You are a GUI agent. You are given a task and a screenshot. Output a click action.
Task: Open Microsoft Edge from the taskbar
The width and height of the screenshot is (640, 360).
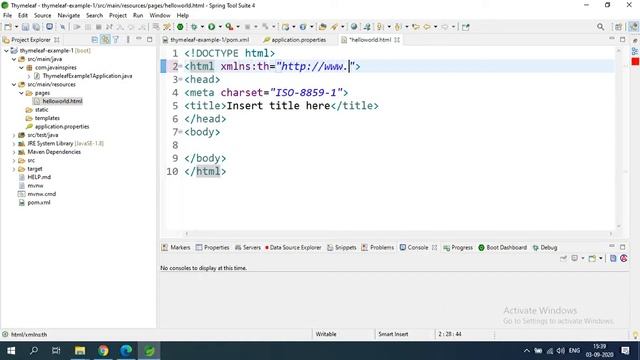[x=126, y=351]
